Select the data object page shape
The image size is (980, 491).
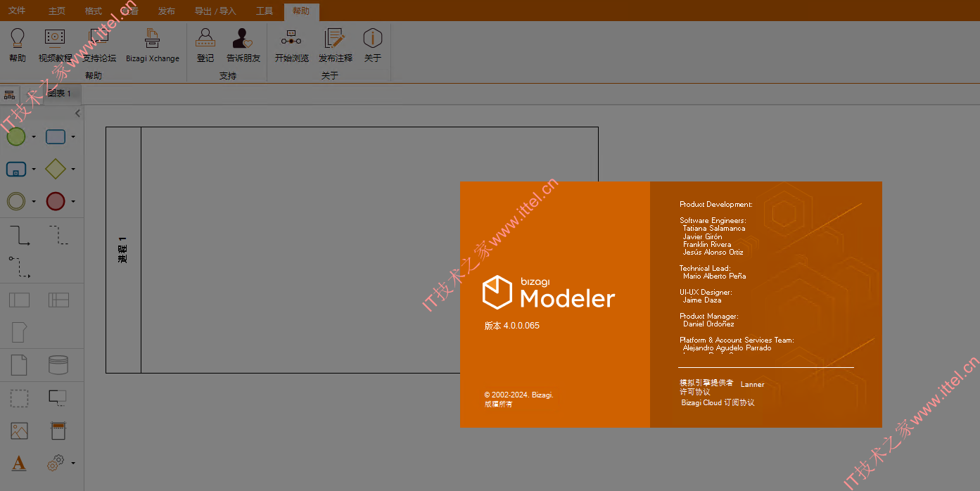(x=19, y=365)
